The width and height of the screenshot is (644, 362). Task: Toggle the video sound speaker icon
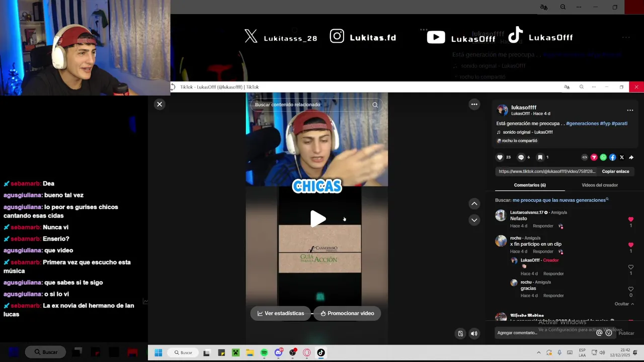[474, 333]
